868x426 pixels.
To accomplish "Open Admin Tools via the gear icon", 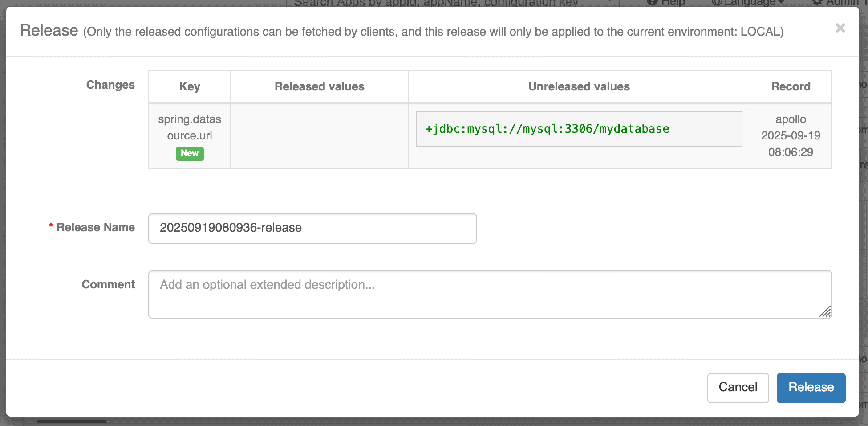I will 817,2.
